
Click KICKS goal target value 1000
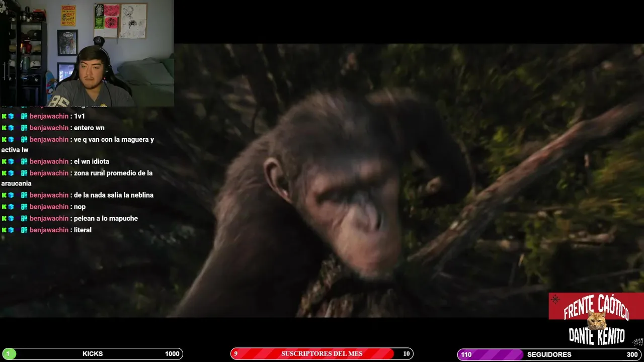coord(172,354)
